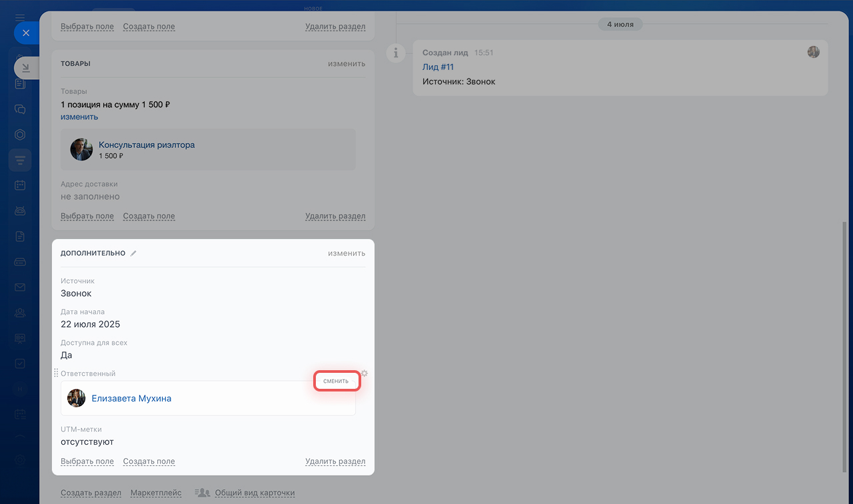Click the 1 позиция на сумму 1 500 ₽ text
This screenshot has width=853, height=504.
click(x=115, y=105)
